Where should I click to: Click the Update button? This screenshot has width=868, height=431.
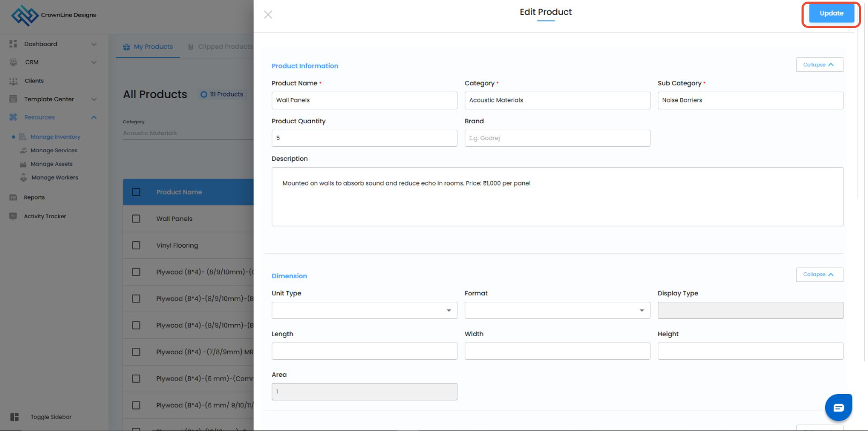(x=831, y=13)
